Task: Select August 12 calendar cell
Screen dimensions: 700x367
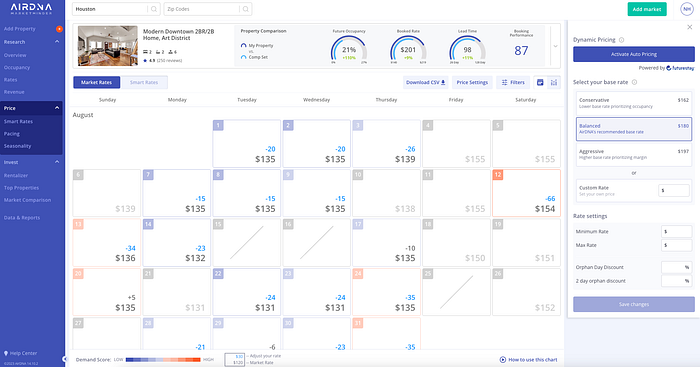Action: tap(526, 193)
